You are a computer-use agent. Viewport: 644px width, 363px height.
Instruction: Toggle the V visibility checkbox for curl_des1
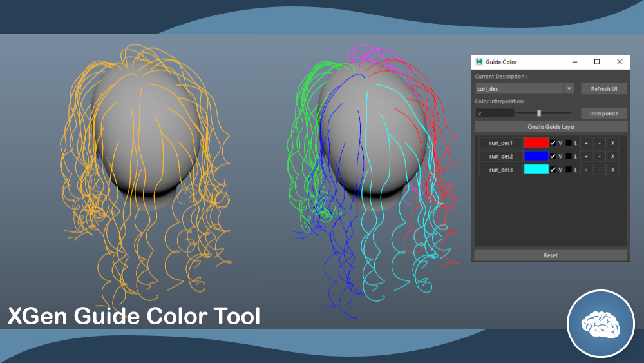pyautogui.click(x=553, y=143)
